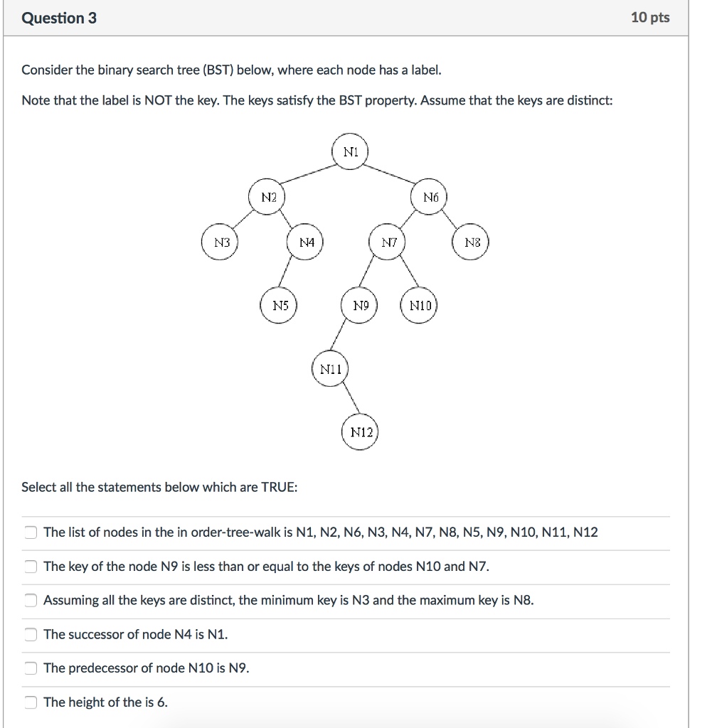The width and height of the screenshot is (712, 728).
Task: Select node N3 leaf in the tree
Action: coord(220,242)
